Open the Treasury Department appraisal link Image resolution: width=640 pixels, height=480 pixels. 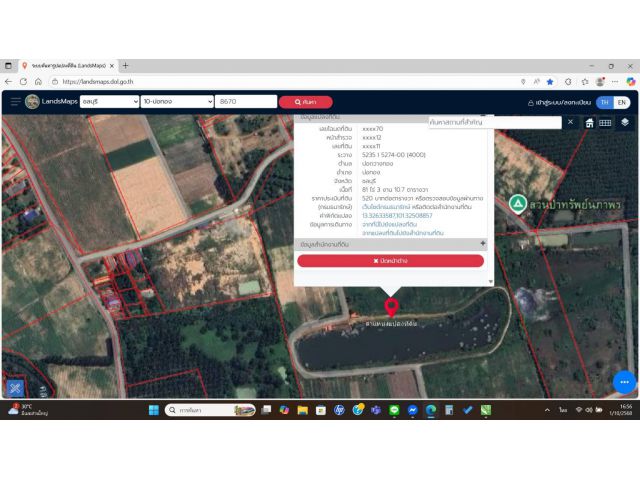386,207
